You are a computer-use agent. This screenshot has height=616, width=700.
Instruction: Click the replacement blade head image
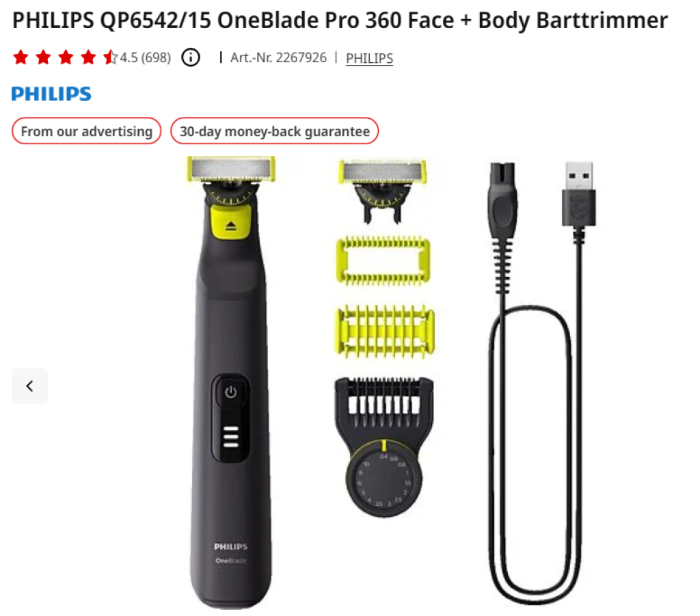(383, 191)
